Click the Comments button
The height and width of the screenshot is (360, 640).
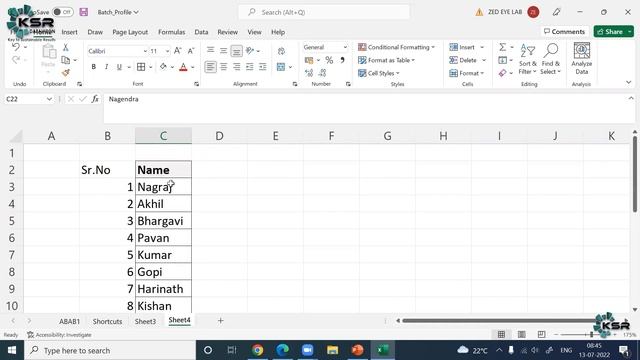(x=564, y=31)
